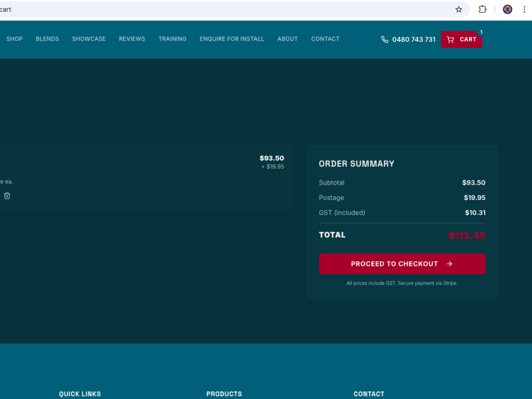This screenshot has width=532, height=399.
Task: Select the Subtotal $93.50 value in summary
Action: tap(473, 182)
